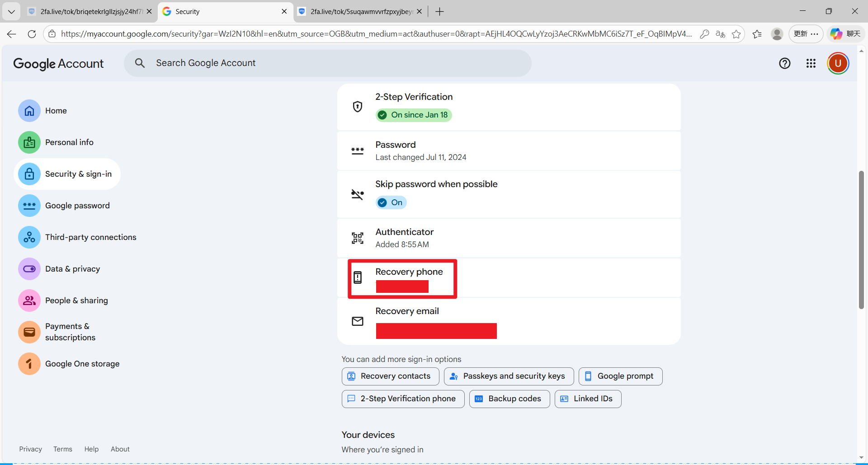
Task: Click the Backup codes button
Action: tap(509, 399)
